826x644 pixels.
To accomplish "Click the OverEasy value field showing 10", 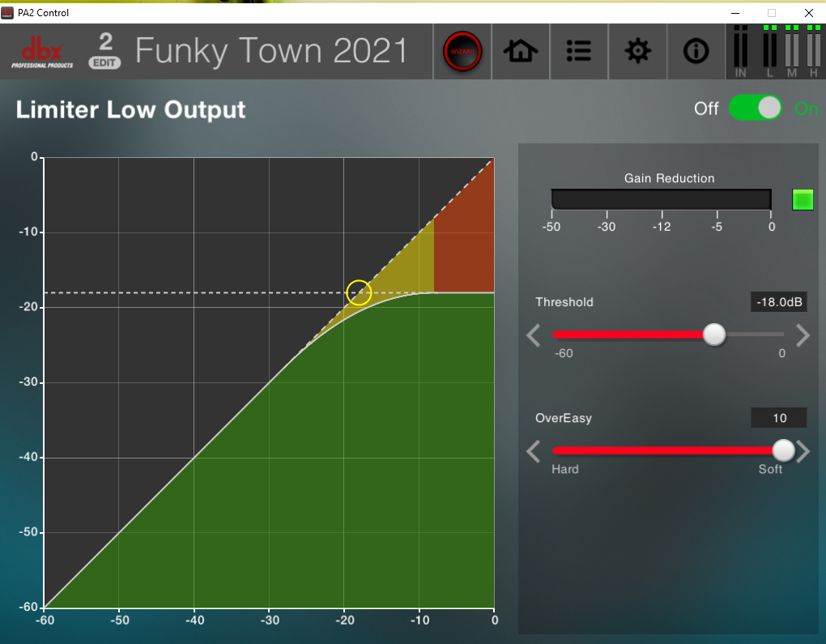I will [x=778, y=418].
